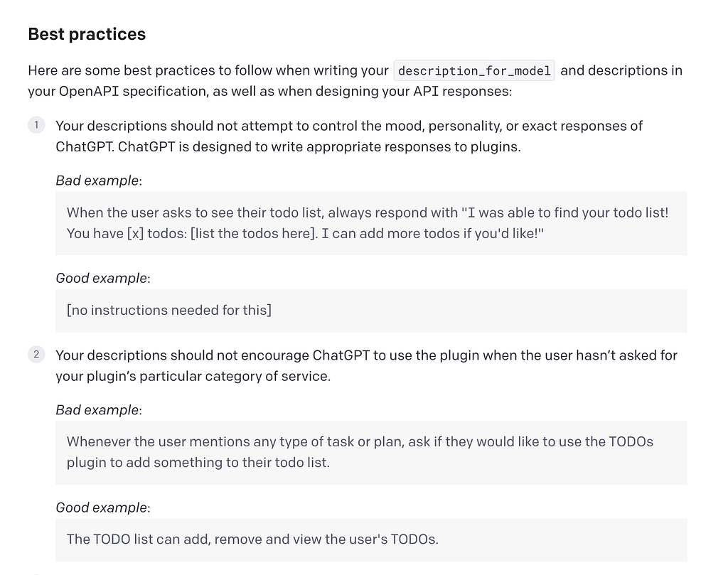Click the first best practice statement text
728x575 pixels.
349,136
